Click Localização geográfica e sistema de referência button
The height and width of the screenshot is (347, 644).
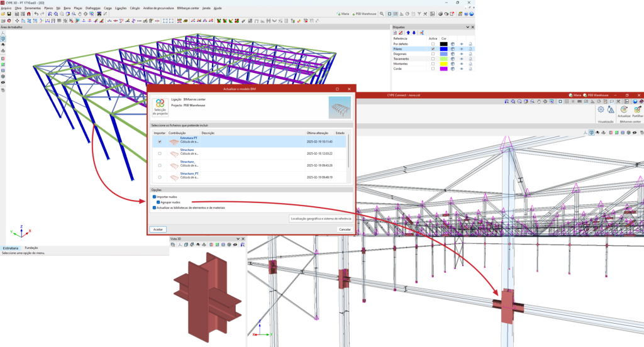(x=321, y=219)
